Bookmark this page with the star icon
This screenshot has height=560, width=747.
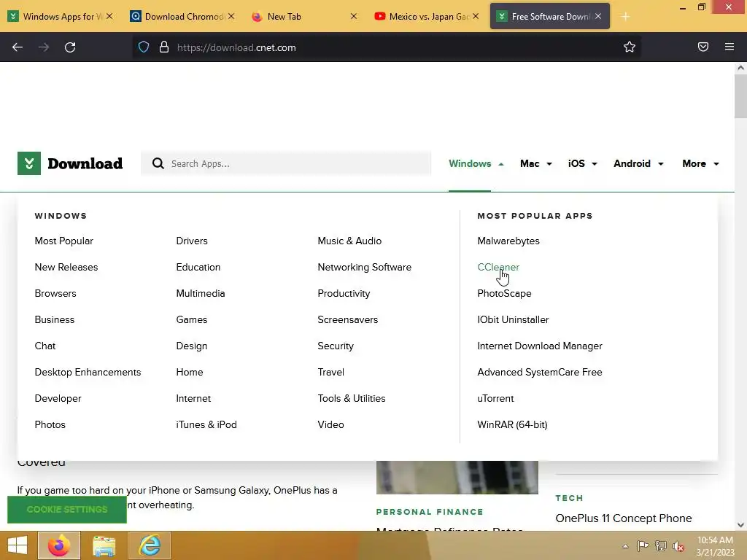[x=630, y=47]
